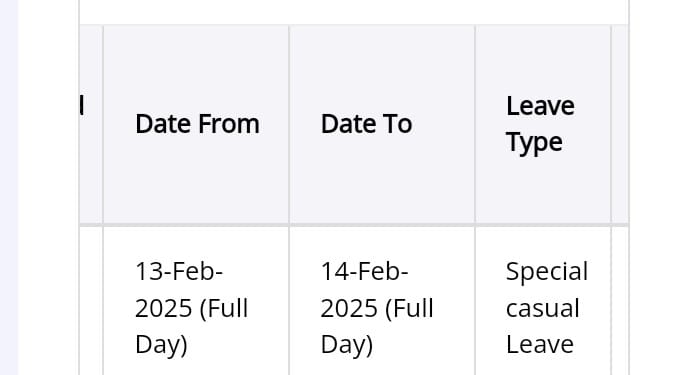Click the narrow header cell right of Leave Type
This screenshot has height=375, width=678.
[620, 125]
